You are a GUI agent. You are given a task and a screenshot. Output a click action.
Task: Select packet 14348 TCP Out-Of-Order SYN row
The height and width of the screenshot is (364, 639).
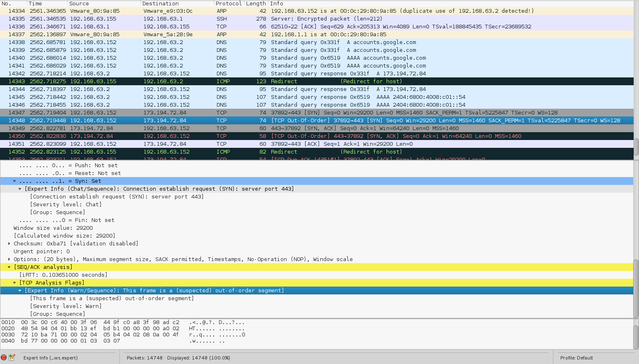[317, 121]
